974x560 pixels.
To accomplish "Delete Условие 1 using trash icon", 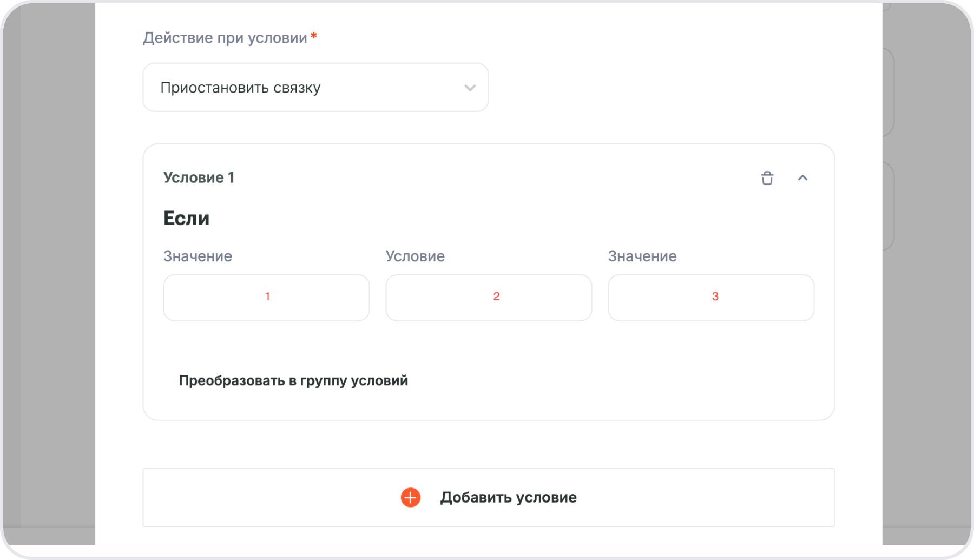I will [x=767, y=178].
